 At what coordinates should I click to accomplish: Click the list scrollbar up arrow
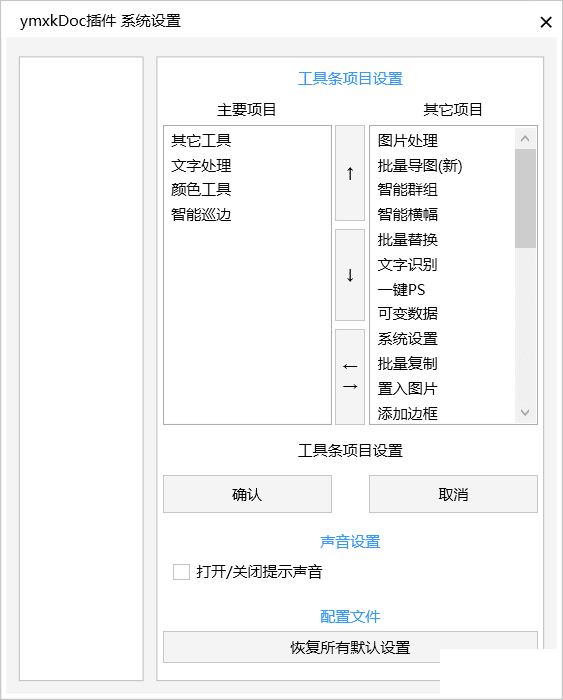(525, 139)
